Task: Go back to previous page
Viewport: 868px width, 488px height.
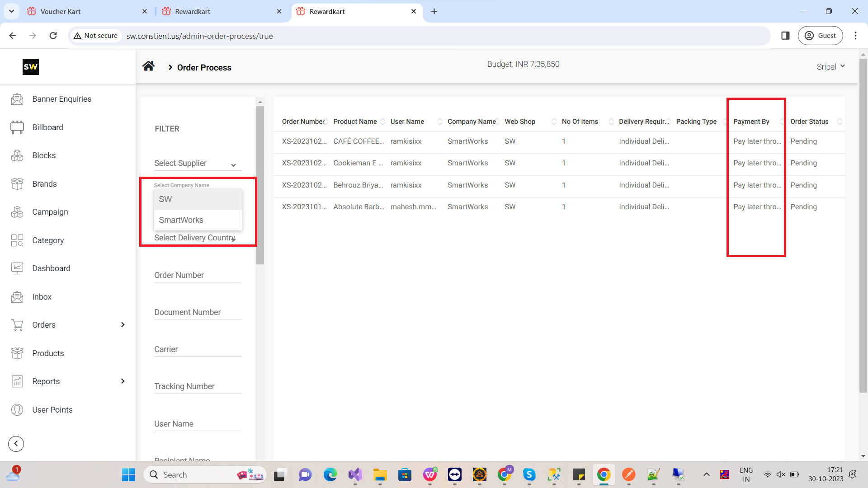Action: click(x=13, y=36)
